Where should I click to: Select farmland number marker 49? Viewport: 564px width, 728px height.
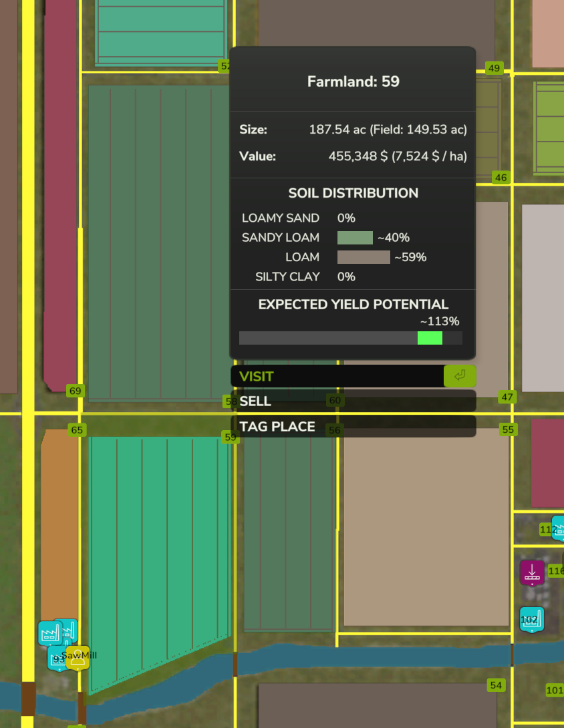[494, 68]
